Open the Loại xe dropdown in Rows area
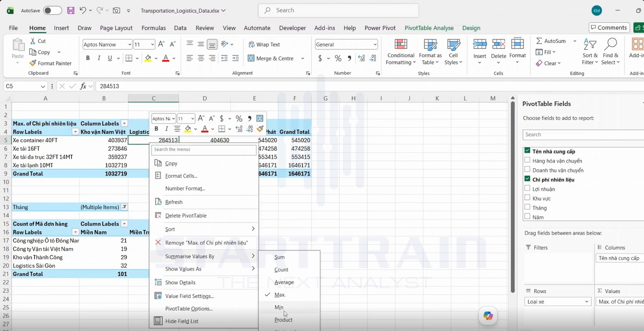The height and width of the screenshot is (331, 644). click(x=586, y=302)
